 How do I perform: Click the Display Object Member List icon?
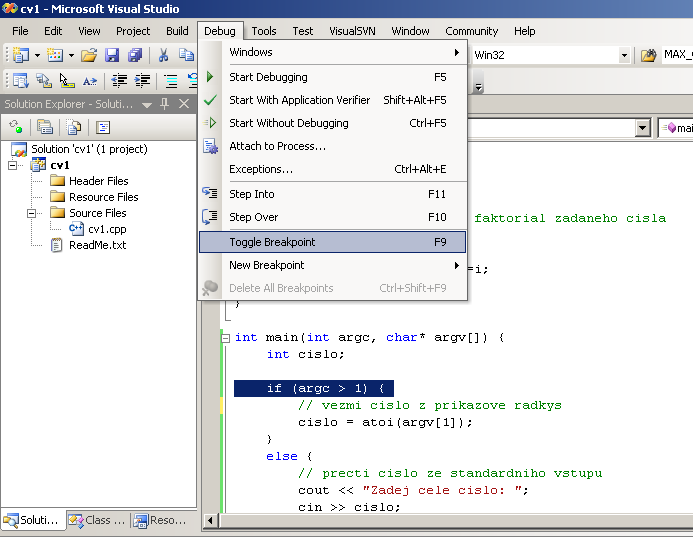(20, 81)
